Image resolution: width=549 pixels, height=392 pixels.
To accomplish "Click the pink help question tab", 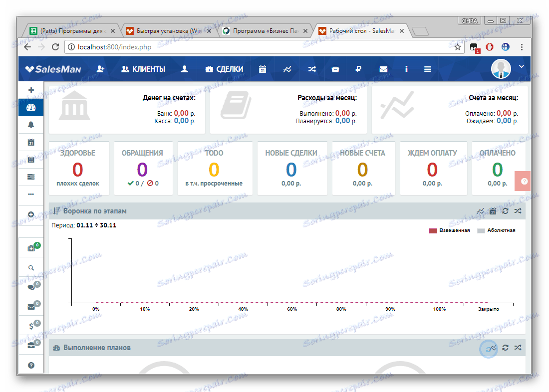I will coord(524,181).
